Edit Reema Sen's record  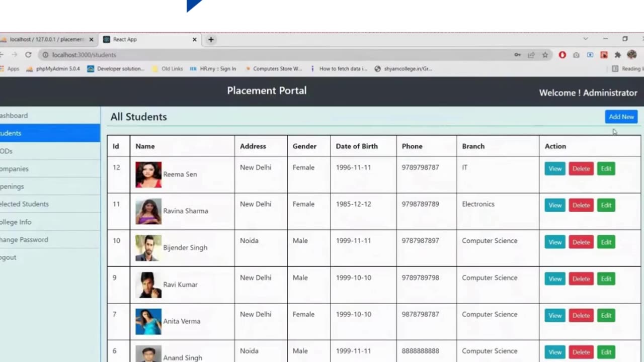tap(606, 168)
